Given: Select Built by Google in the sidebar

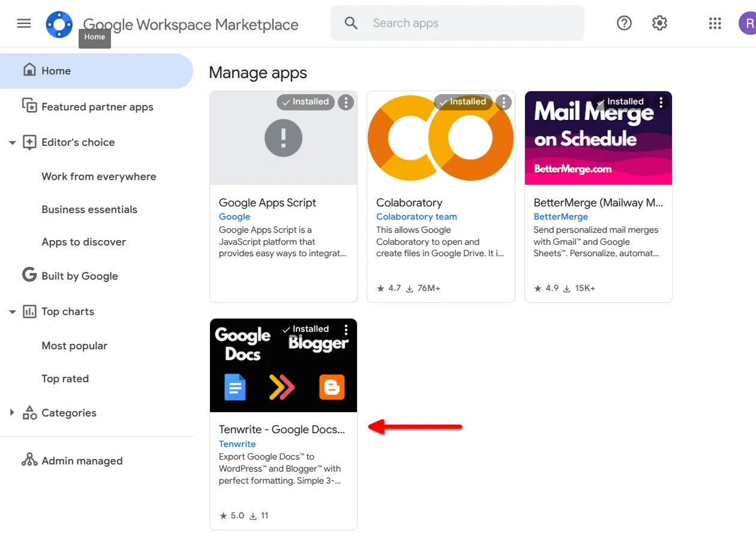Looking at the screenshot, I should pyautogui.click(x=79, y=275).
